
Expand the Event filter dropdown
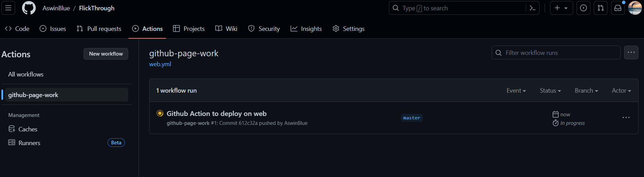(516, 91)
